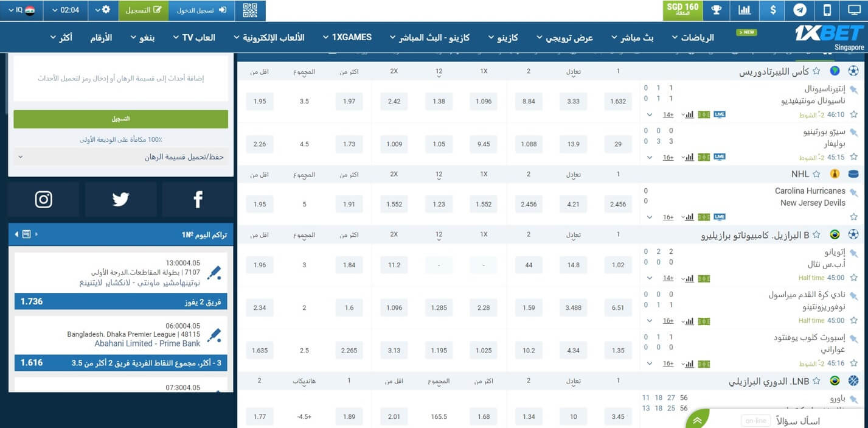This screenshot has height=428, width=868.
Task: Expand more markets chevron for إنتيرناسيونال match
Action: [x=650, y=114]
